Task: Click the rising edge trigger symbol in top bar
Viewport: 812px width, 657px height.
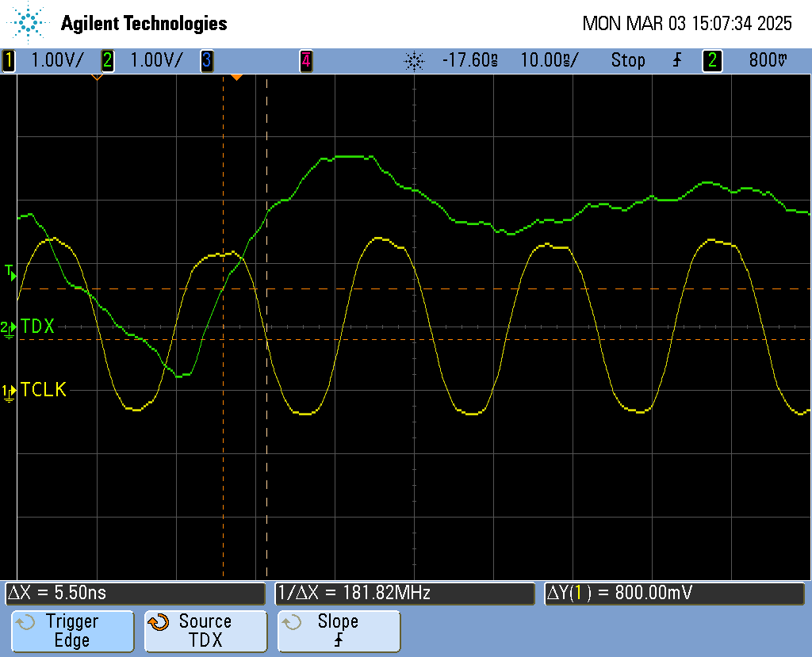Action: coord(677,60)
